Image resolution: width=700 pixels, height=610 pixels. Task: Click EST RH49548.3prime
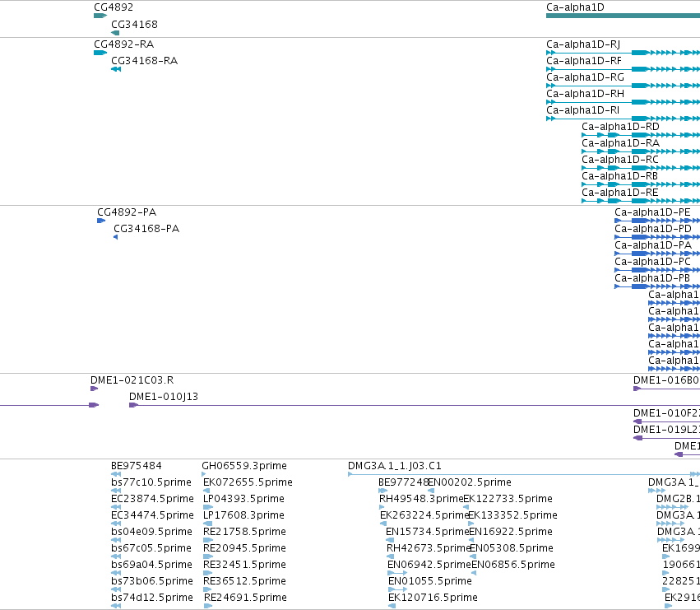tap(421, 499)
